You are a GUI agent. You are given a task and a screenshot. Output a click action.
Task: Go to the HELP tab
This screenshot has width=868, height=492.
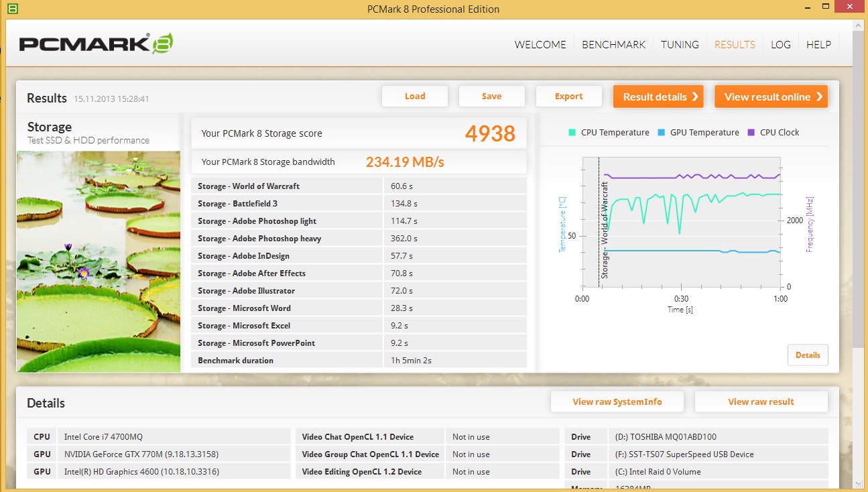(x=818, y=45)
